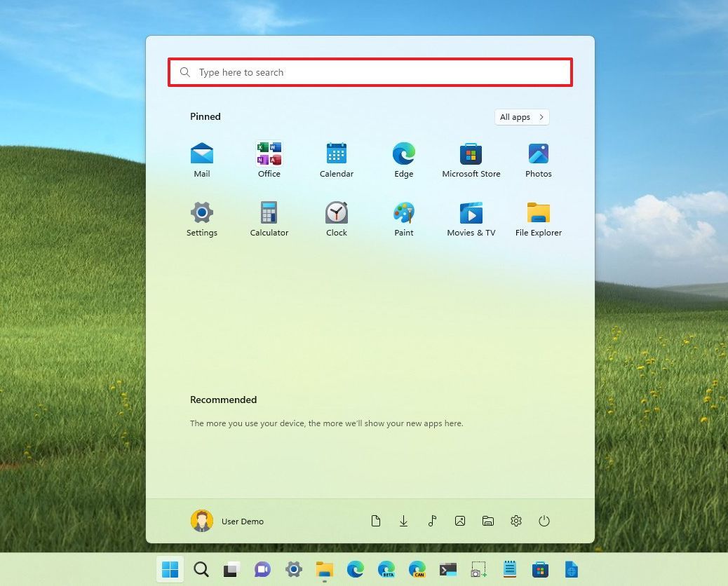
Task: Open the Downloads shortcut near the power button
Action: [x=404, y=521]
